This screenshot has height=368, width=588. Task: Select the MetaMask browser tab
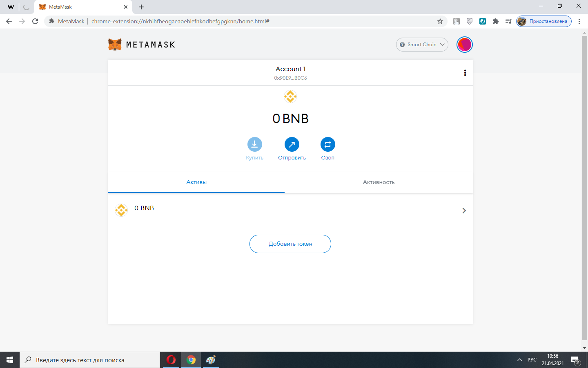83,7
